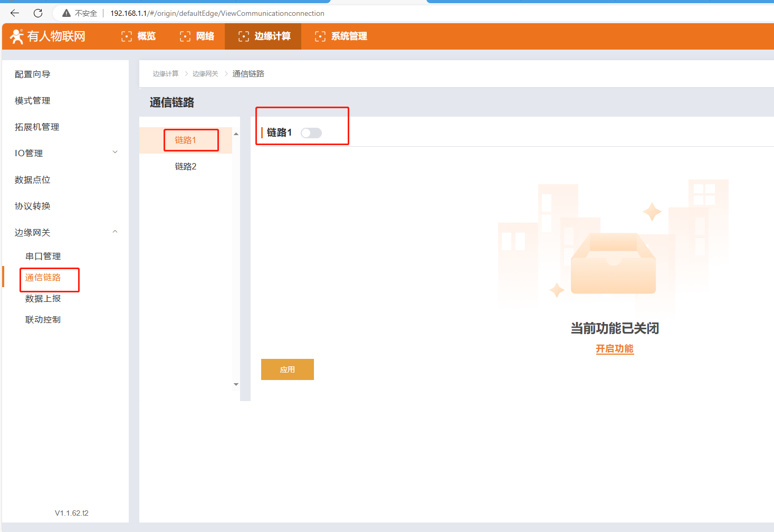Click the 开启功能 link
The image size is (774, 532).
615,349
